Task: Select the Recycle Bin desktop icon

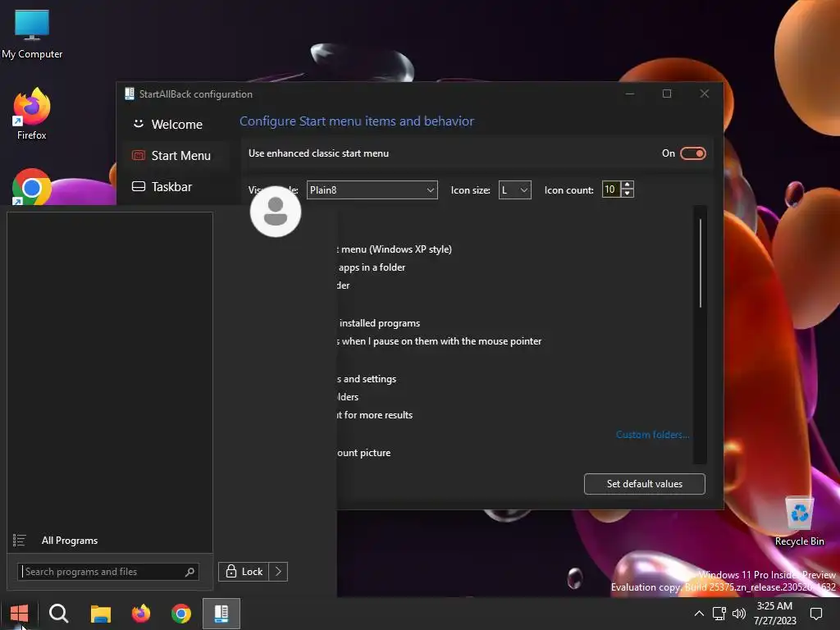Action: (x=799, y=521)
